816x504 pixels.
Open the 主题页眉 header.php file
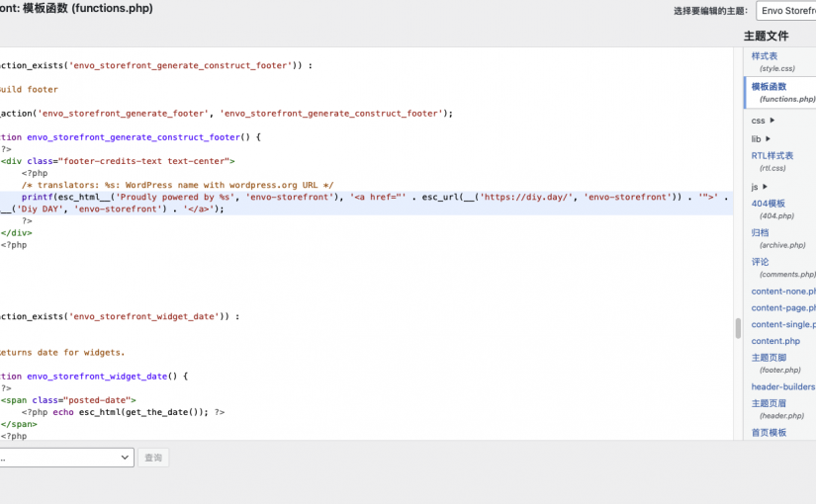(x=770, y=404)
